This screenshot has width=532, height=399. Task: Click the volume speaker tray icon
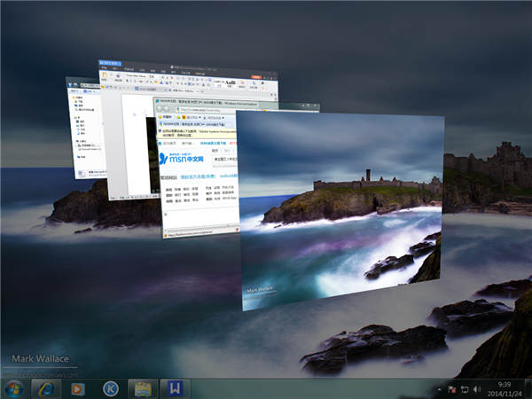tap(476, 389)
